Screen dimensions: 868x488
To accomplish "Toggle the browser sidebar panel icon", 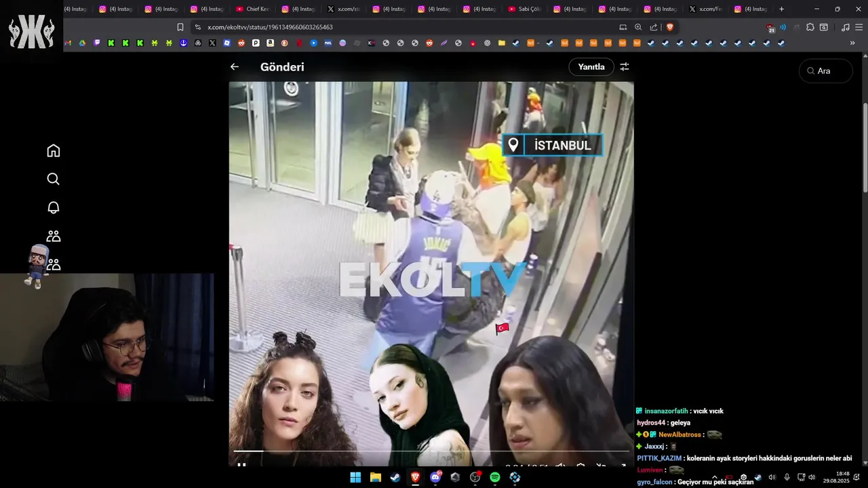I will click(824, 27).
